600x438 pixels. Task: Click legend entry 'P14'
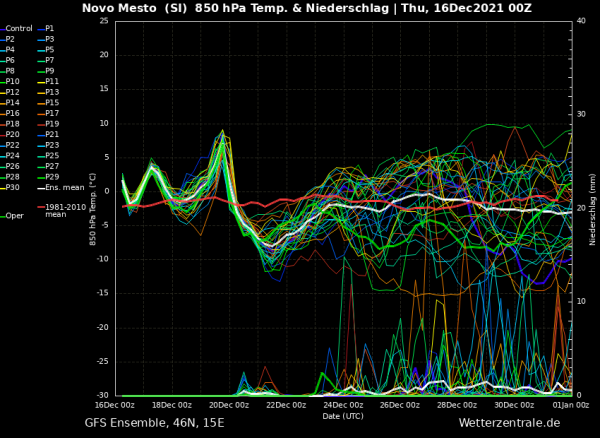(10, 103)
